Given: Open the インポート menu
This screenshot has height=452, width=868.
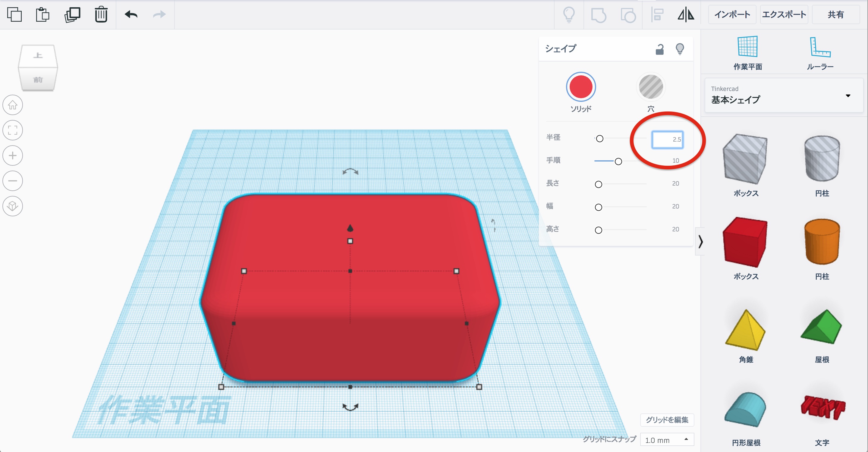Looking at the screenshot, I should click(732, 14).
